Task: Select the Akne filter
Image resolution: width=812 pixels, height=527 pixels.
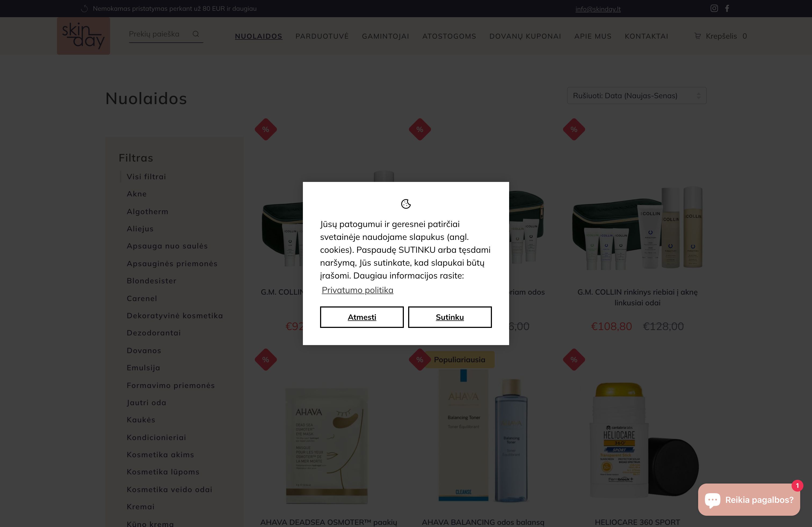Action: pyautogui.click(x=136, y=194)
